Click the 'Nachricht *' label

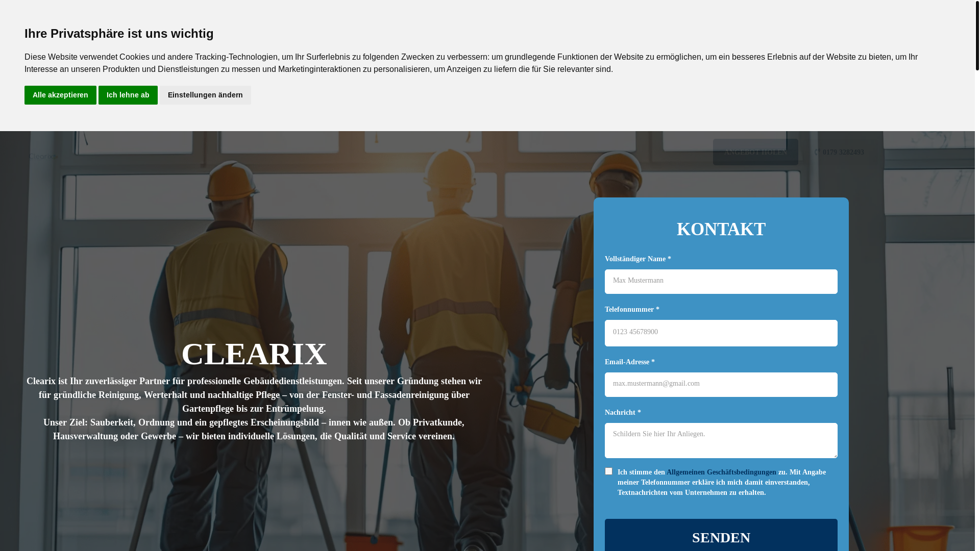[x=623, y=413]
